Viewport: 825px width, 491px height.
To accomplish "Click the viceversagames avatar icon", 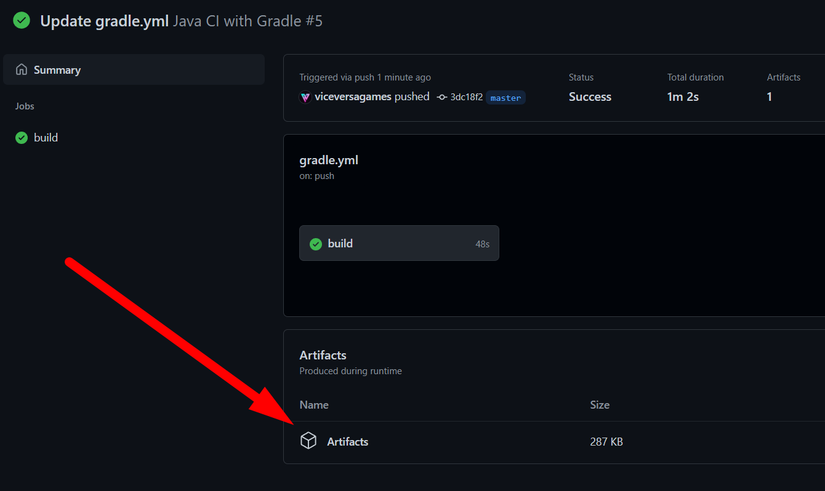I will click(305, 97).
